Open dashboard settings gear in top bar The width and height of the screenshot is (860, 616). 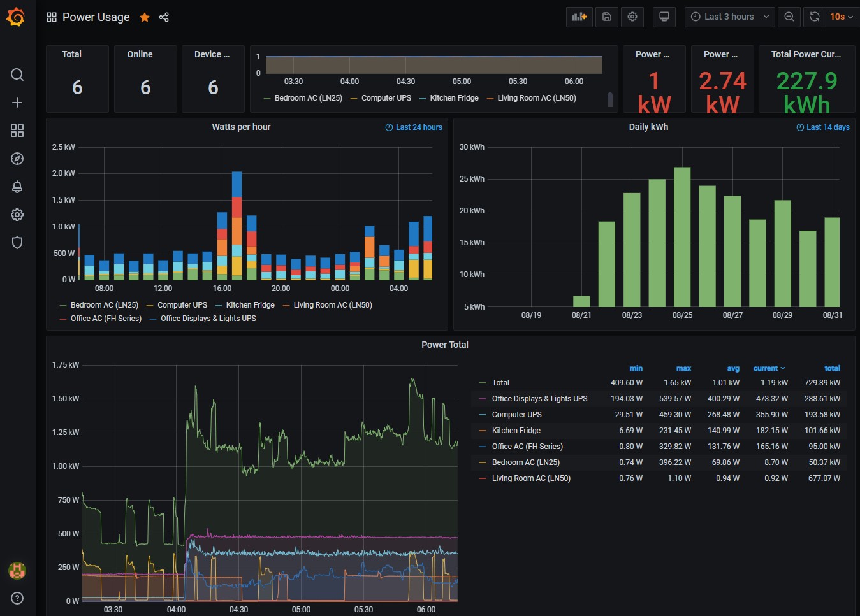632,17
